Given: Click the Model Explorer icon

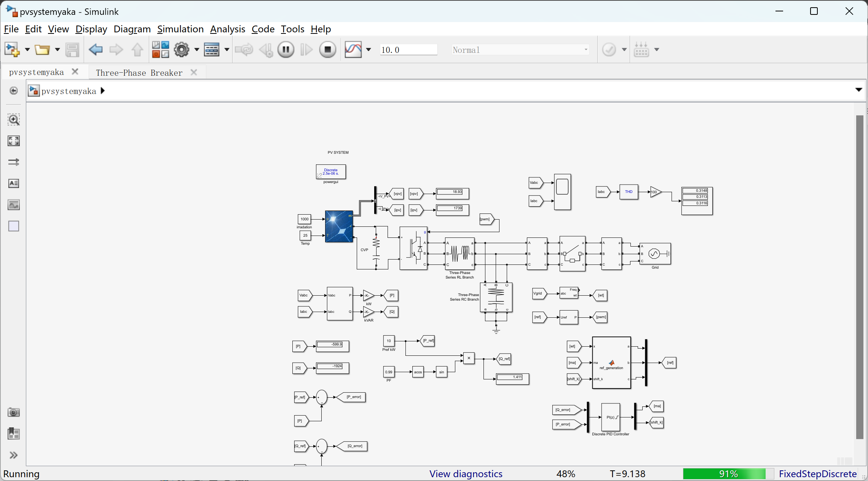Looking at the screenshot, I should [x=211, y=49].
